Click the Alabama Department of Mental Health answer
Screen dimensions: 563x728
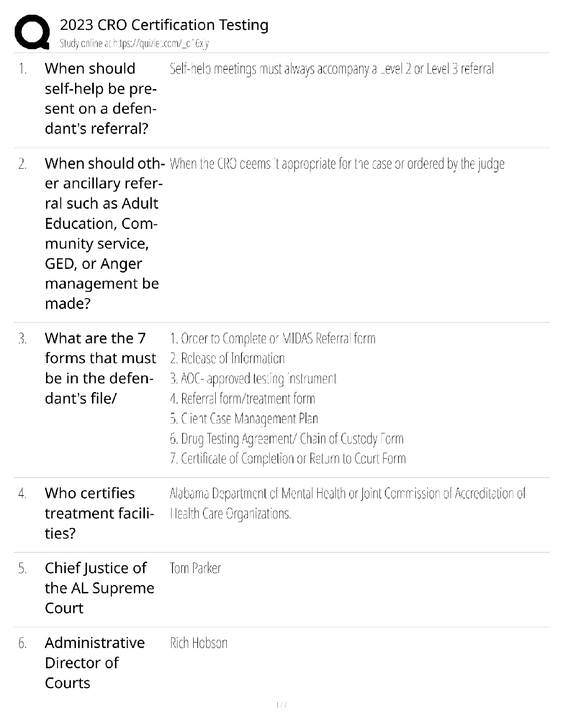click(x=347, y=494)
